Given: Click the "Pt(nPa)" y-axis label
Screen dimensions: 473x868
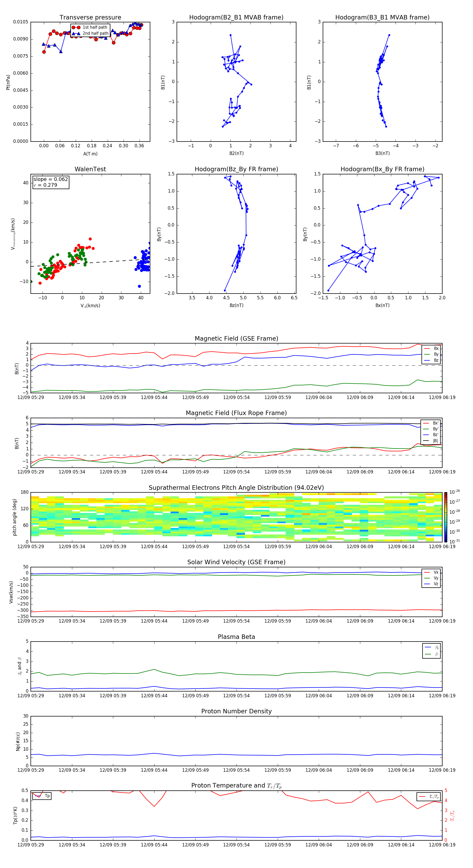Looking at the screenshot, I should (x=8, y=82).
